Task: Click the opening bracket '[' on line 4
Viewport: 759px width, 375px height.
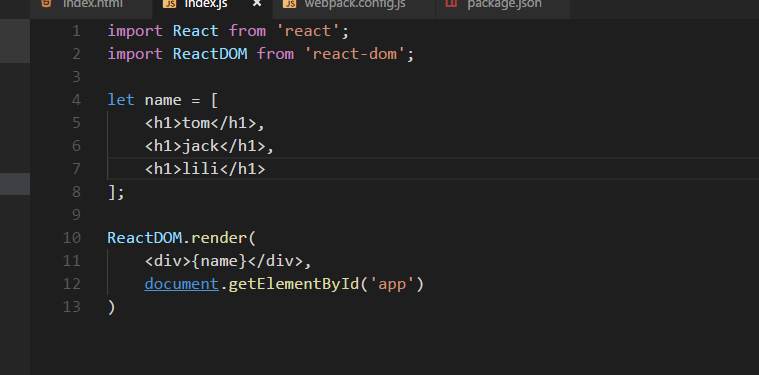Action: (x=214, y=100)
